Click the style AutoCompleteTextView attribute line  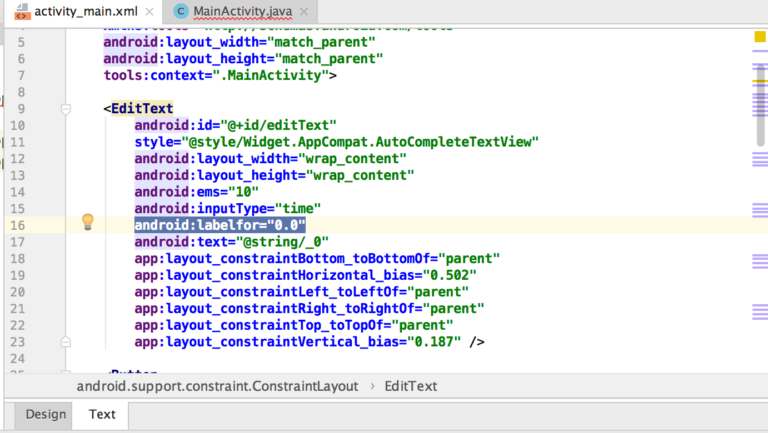point(336,142)
